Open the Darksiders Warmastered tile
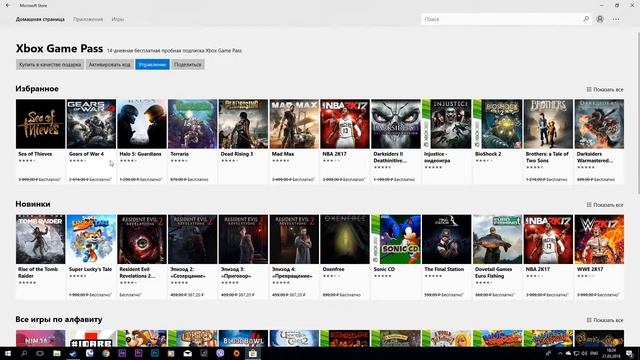640x360 pixels. pos(599,141)
